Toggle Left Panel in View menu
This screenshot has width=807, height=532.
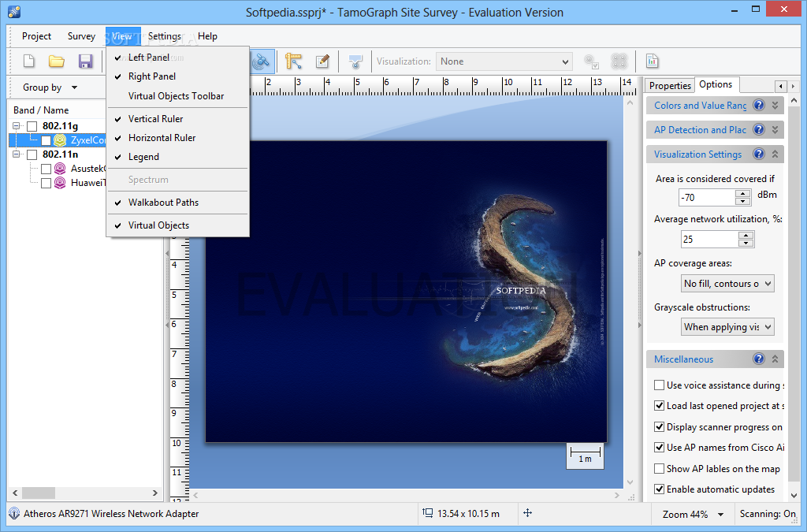click(x=177, y=57)
